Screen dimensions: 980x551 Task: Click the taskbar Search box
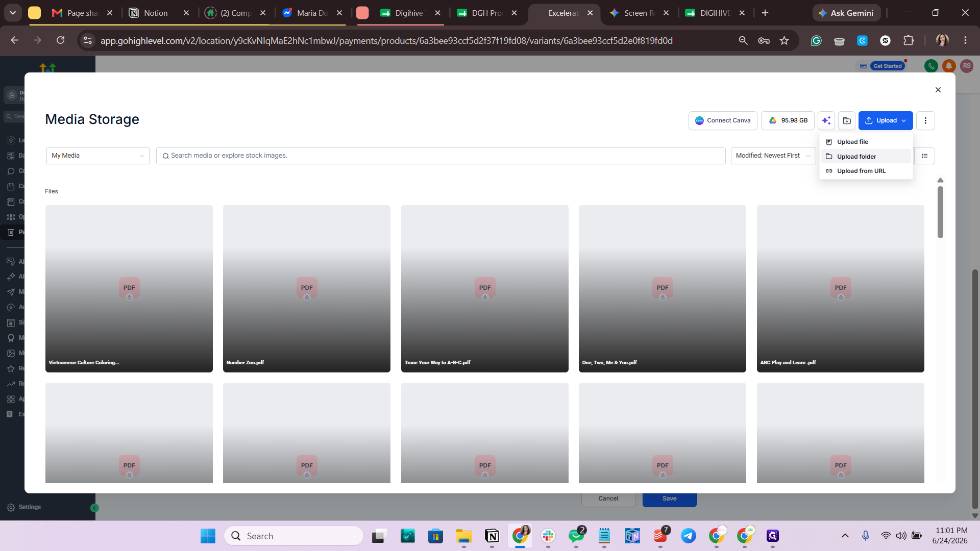pyautogui.click(x=294, y=536)
